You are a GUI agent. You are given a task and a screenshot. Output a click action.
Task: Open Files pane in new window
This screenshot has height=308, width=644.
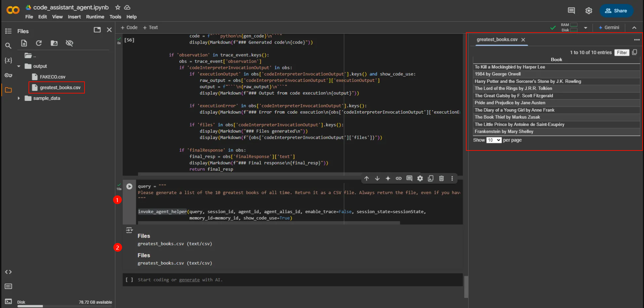tap(97, 30)
